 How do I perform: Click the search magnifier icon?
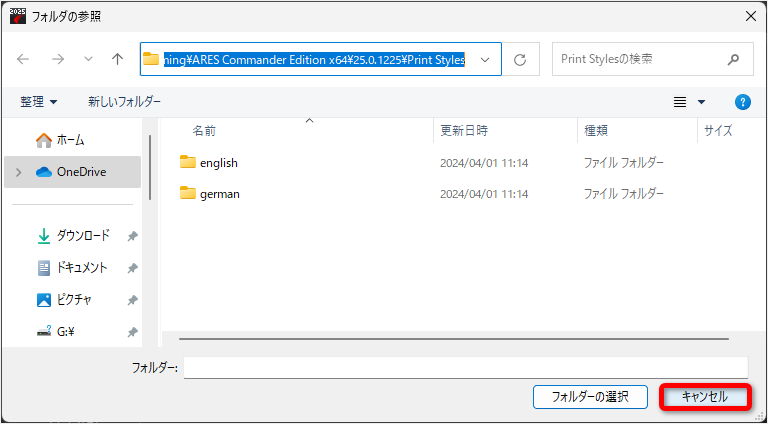(733, 60)
